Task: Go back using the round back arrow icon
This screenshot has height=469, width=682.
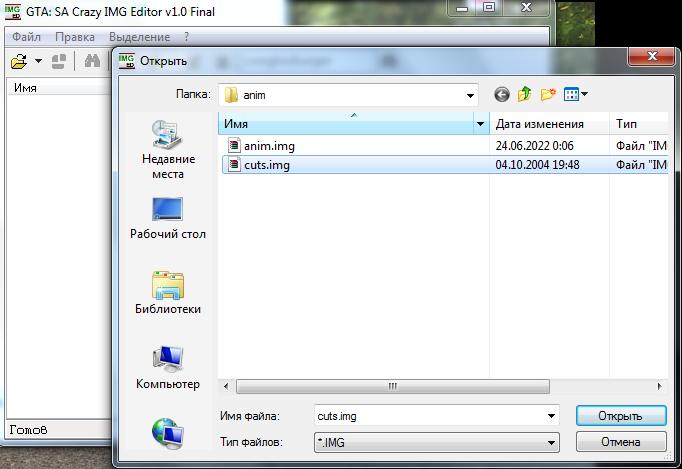Action: click(502, 94)
